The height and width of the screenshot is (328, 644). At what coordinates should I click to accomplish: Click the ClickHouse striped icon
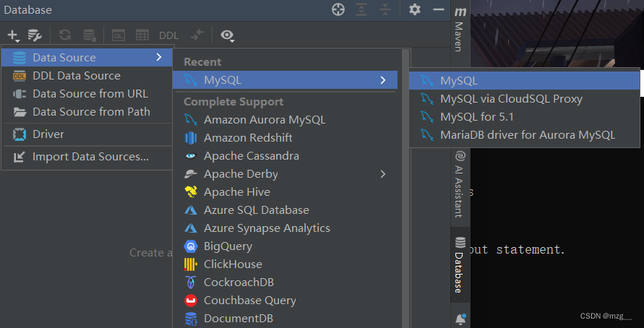(x=191, y=264)
